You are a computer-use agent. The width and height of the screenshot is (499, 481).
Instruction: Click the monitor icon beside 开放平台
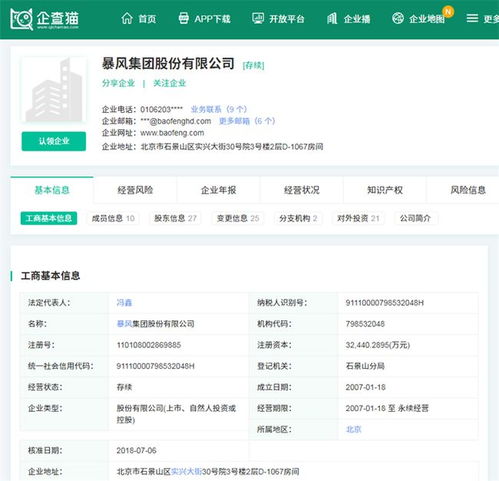pos(258,18)
